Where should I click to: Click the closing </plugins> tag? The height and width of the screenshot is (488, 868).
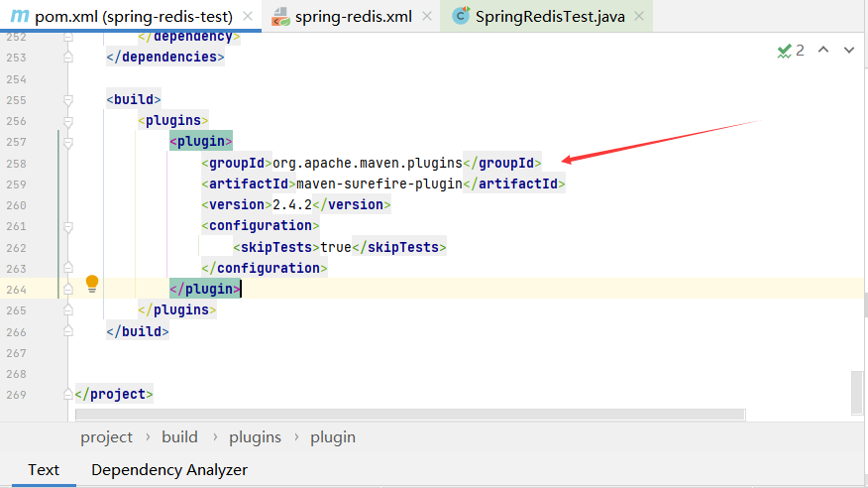click(177, 310)
